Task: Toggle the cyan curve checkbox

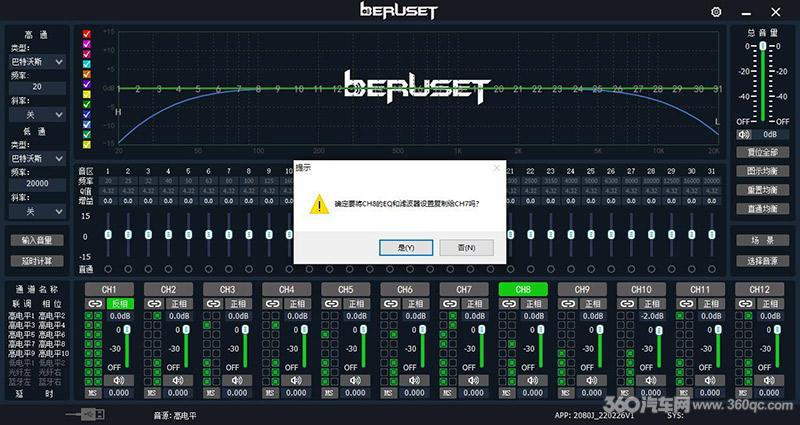Action: [x=87, y=64]
